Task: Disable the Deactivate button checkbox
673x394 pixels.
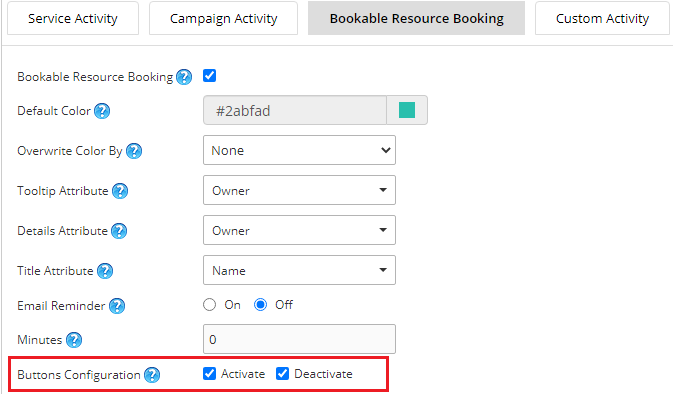Action: (282, 374)
